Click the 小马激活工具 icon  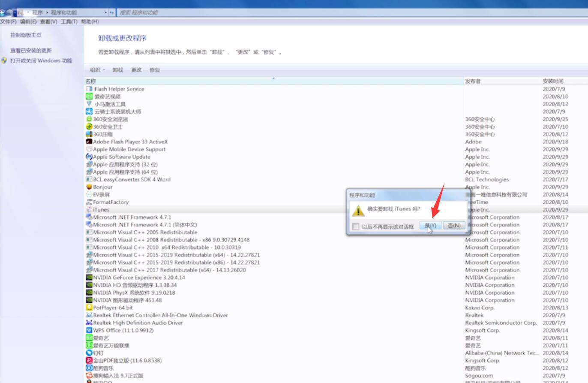89,104
